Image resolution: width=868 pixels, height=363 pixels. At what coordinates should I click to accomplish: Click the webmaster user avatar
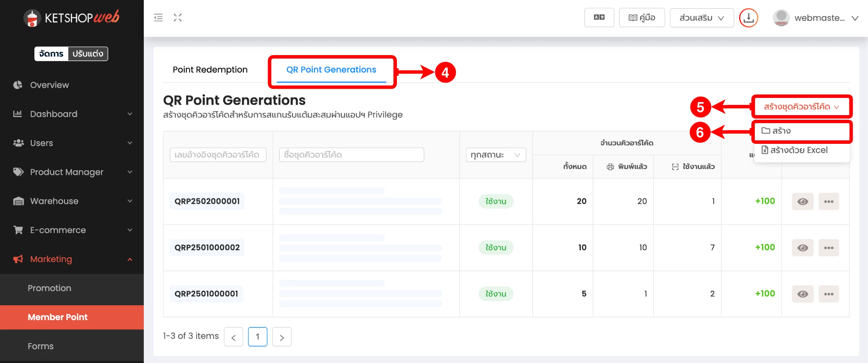(x=781, y=18)
